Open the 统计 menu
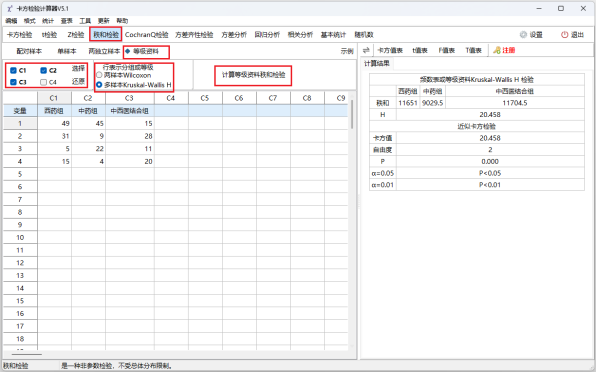The image size is (596, 372). pyautogui.click(x=48, y=21)
